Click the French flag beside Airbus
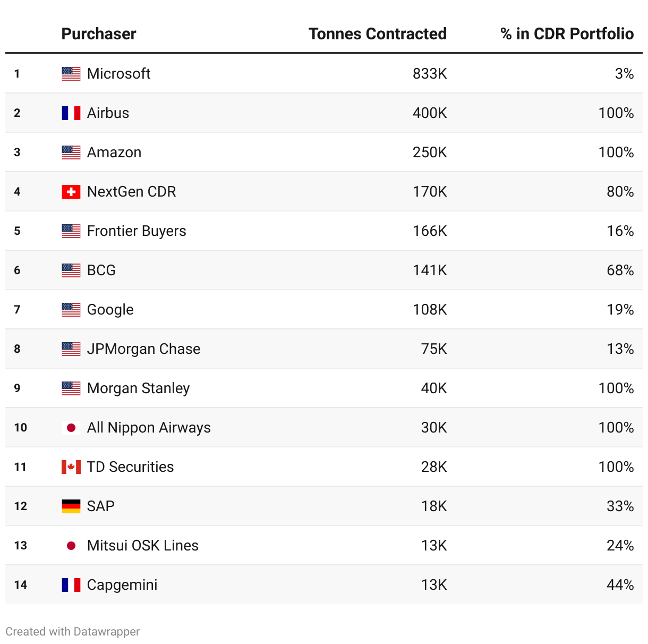This screenshot has height=644, width=648. pos(71,113)
